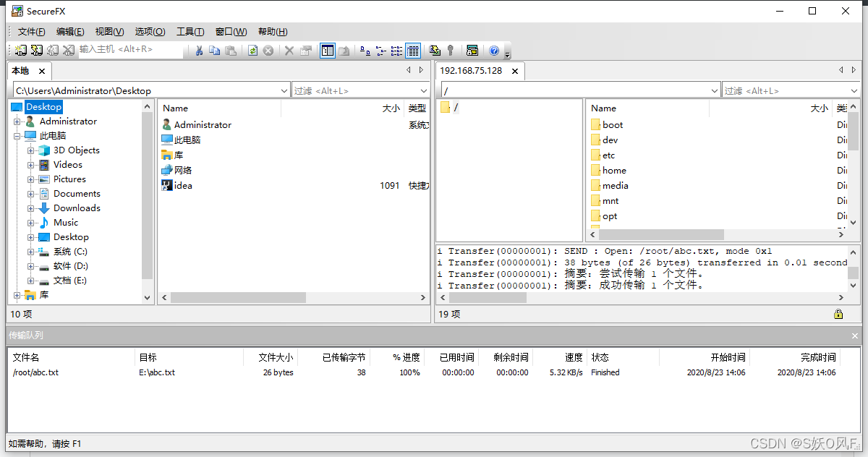Expand the Administrator tree node

click(17, 121)
